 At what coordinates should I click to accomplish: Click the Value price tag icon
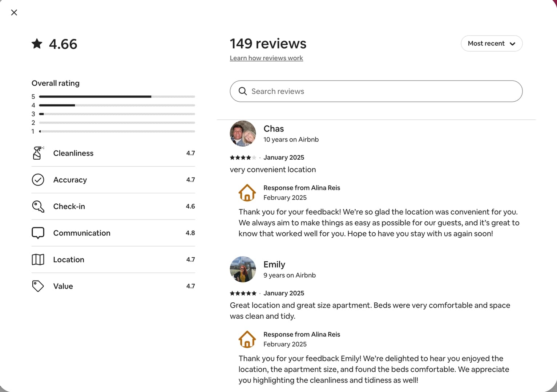38,286
